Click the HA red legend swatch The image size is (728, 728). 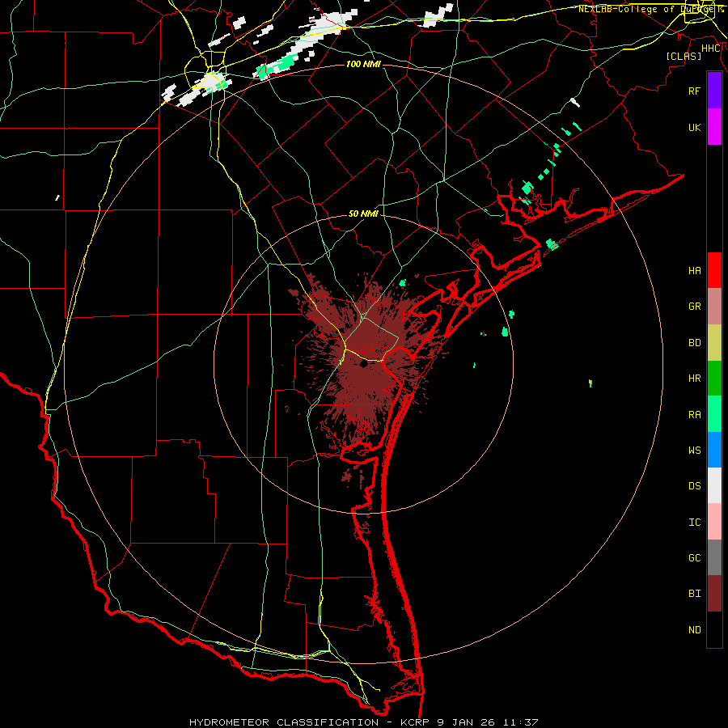[x=714, y=270]
